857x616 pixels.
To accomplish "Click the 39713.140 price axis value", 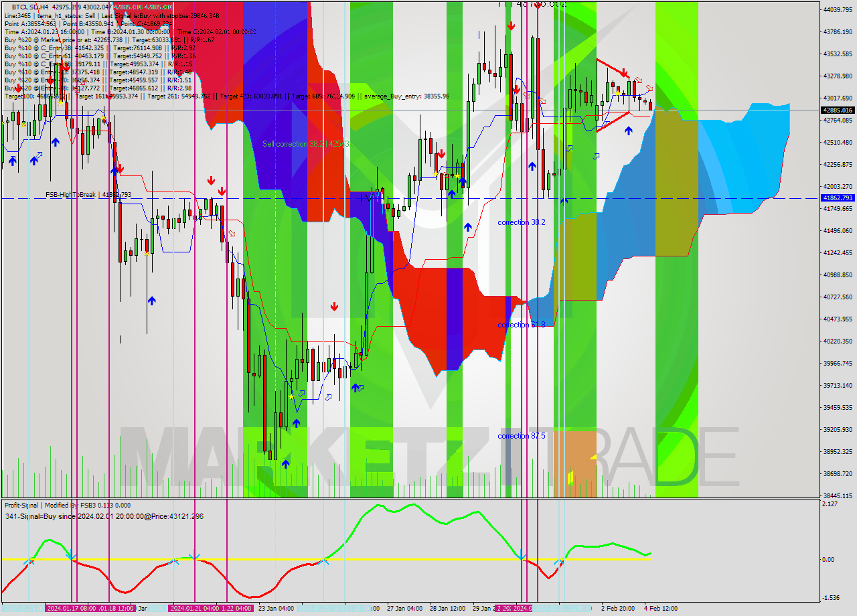I will point(838,385).
